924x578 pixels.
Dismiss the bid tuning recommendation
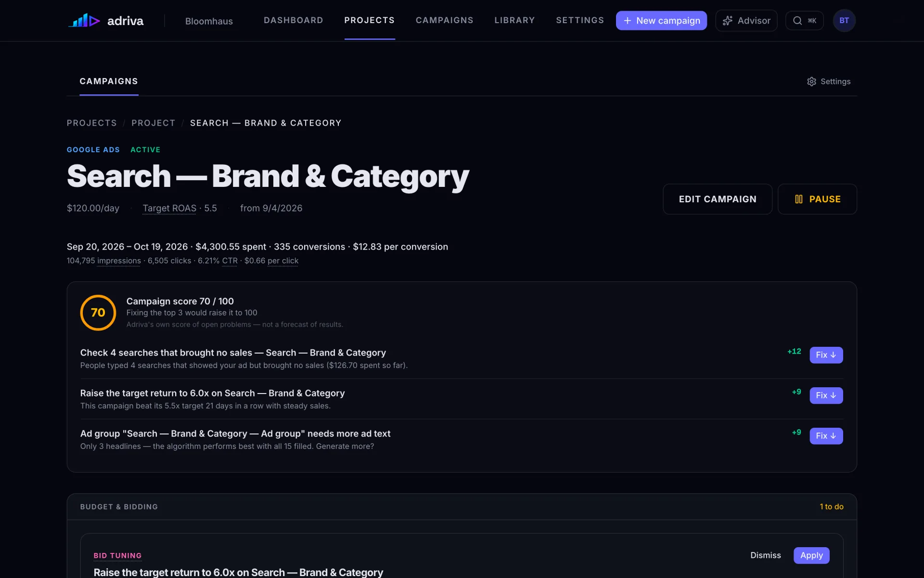pos(765,555)
